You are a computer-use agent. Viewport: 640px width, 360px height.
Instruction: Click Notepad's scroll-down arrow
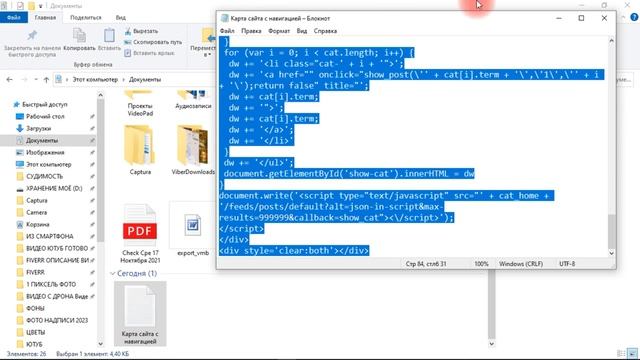(611, 253)
